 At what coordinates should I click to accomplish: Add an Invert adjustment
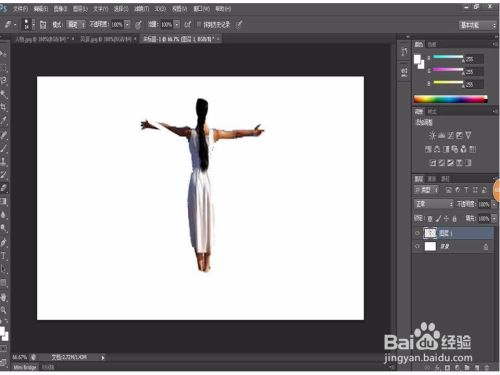[x=433, y=163]
